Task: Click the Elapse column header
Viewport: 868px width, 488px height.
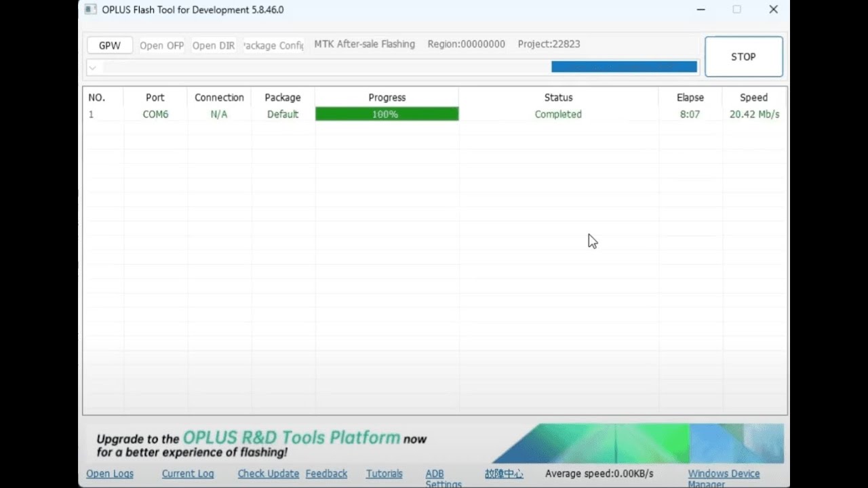Action: 690,98
